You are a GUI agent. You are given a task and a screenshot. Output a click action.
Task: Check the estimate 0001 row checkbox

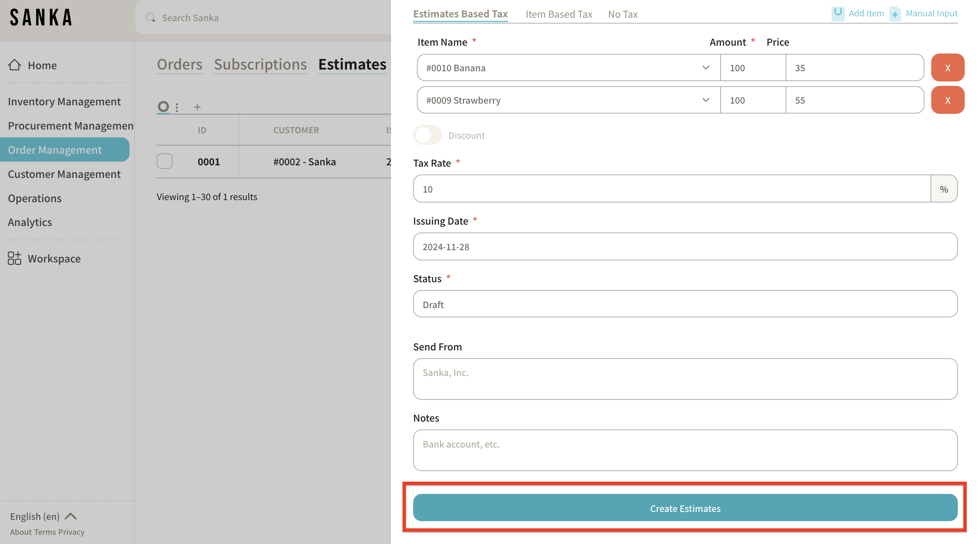(165, 161)
